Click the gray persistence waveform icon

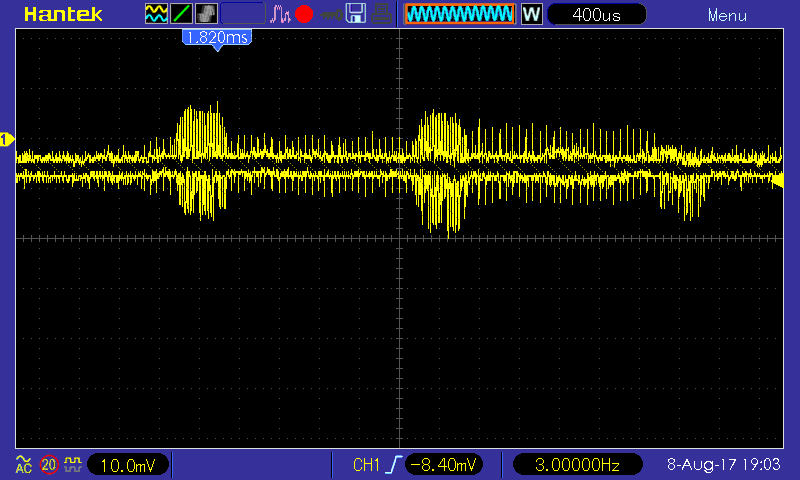coord(207,14)
